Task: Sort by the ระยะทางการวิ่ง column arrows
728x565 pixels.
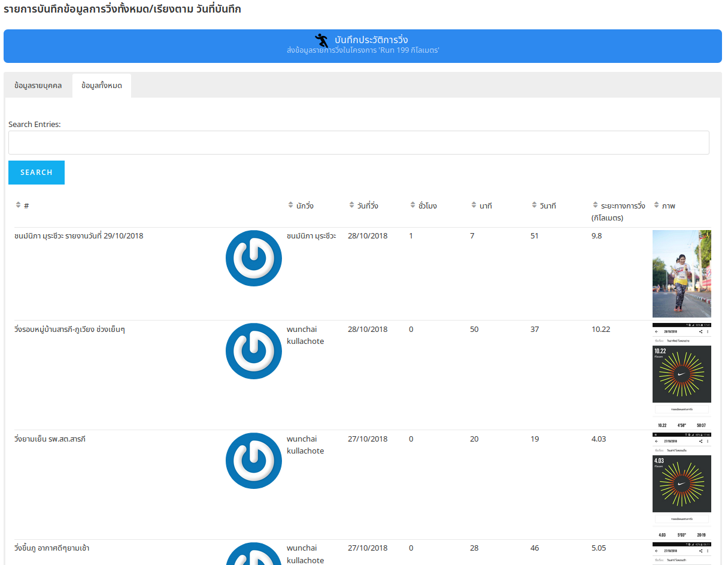Action: [596, 206]
